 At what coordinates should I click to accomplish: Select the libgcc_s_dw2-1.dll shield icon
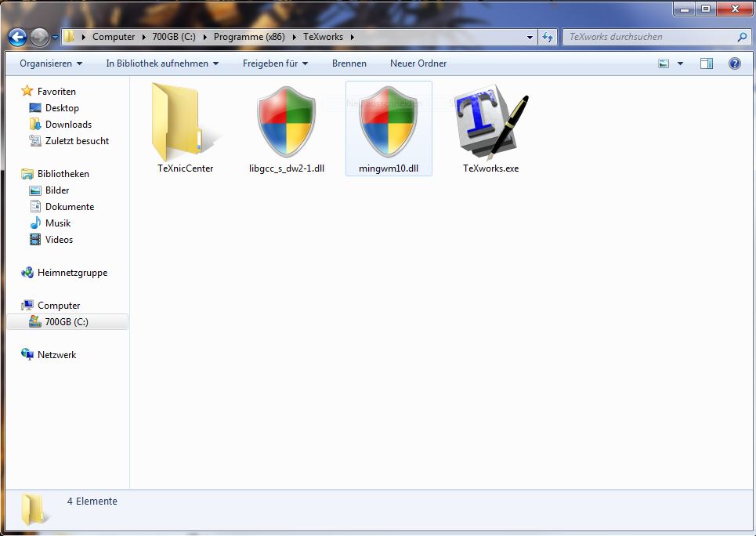click(x=287, y=121)
